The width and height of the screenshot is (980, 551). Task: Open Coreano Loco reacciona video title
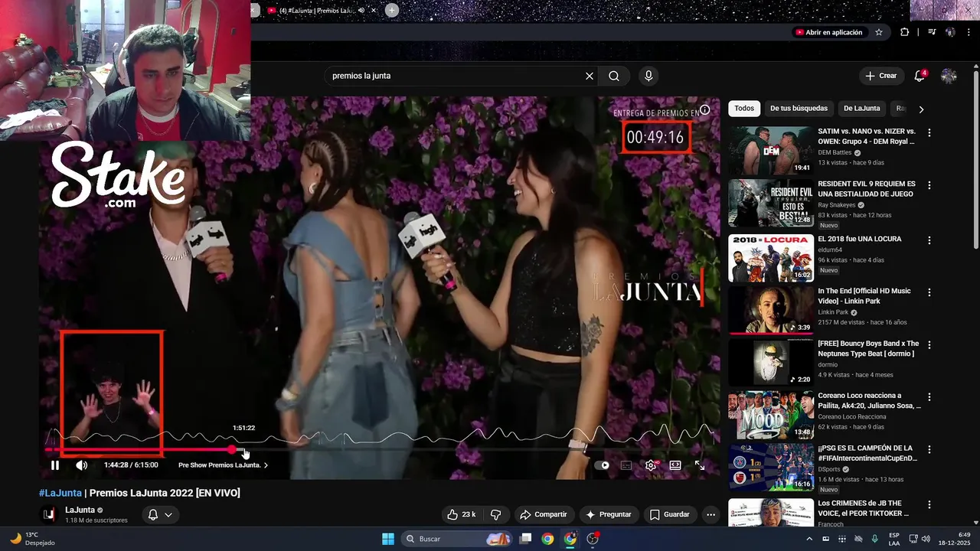click(869, 401)
